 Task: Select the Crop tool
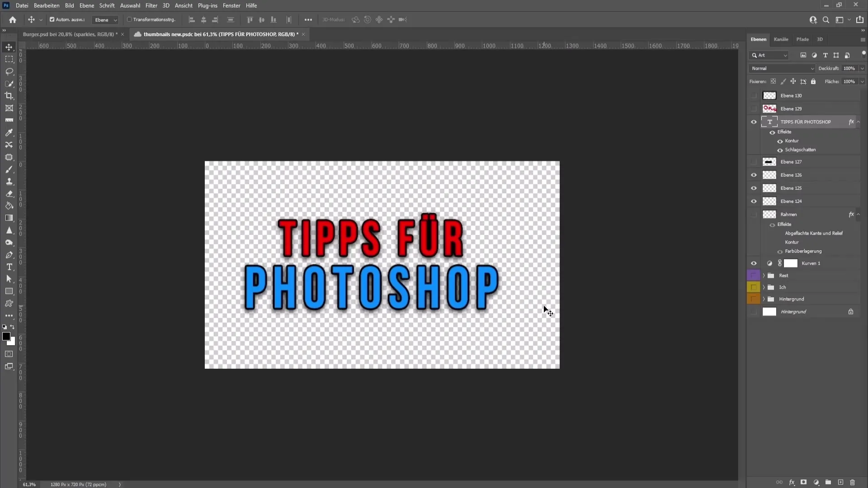click(x=9, y=95)
